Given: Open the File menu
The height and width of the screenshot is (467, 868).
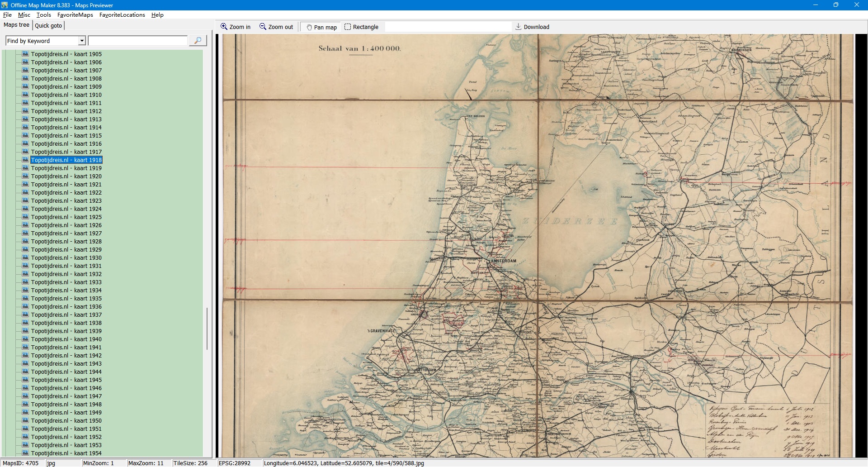Looking at the screenshot, I should 7,15.
